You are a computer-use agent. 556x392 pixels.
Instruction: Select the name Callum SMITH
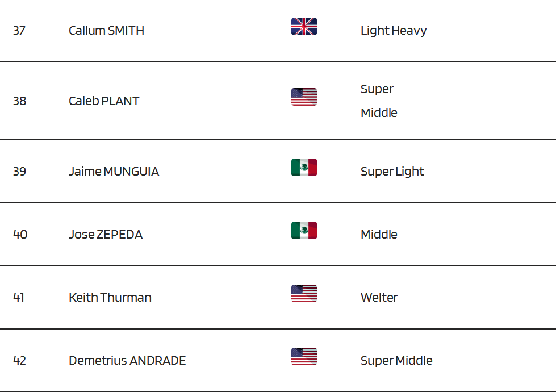coord(106,31)
